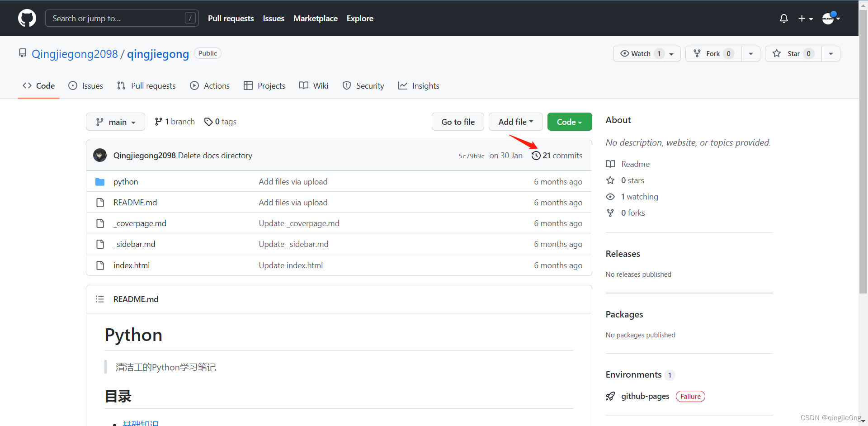
Task: Open the _sidebar.md file
Action: (134, 244)
